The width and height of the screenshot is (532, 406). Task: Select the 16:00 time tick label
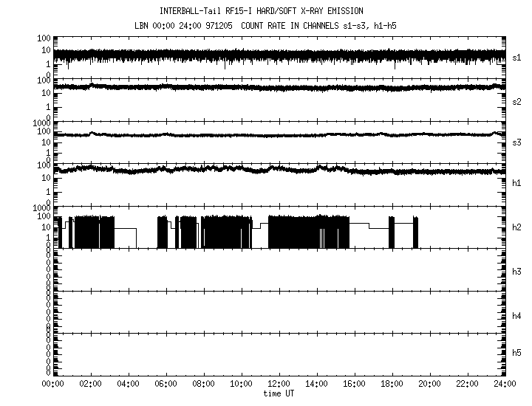(x=355, y=384)
